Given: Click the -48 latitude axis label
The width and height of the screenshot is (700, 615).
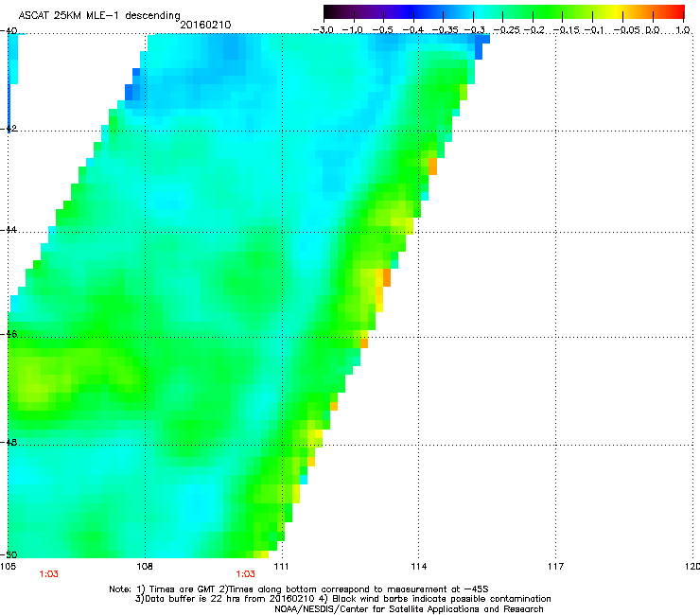Looking at the screenshot, I should 9,443.
